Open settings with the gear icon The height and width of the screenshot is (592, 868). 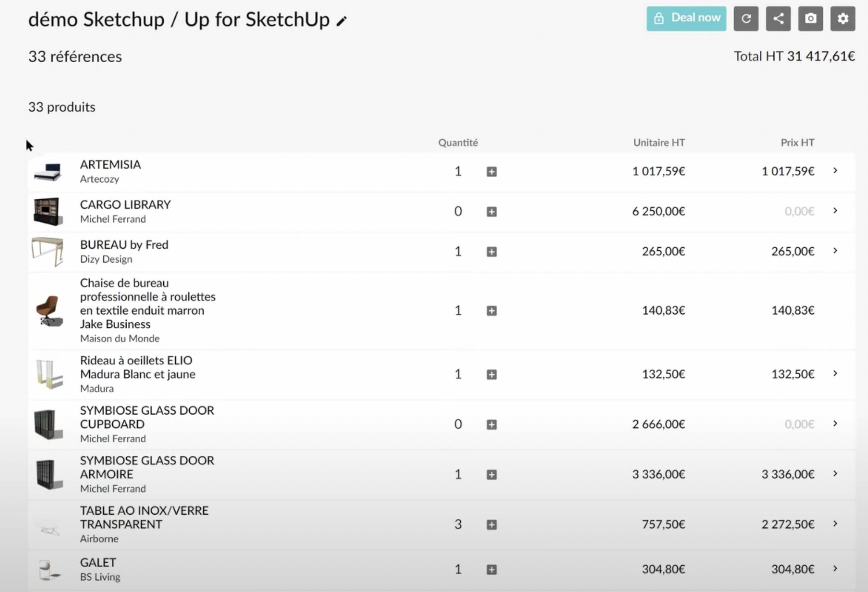(x=842, y=19)
